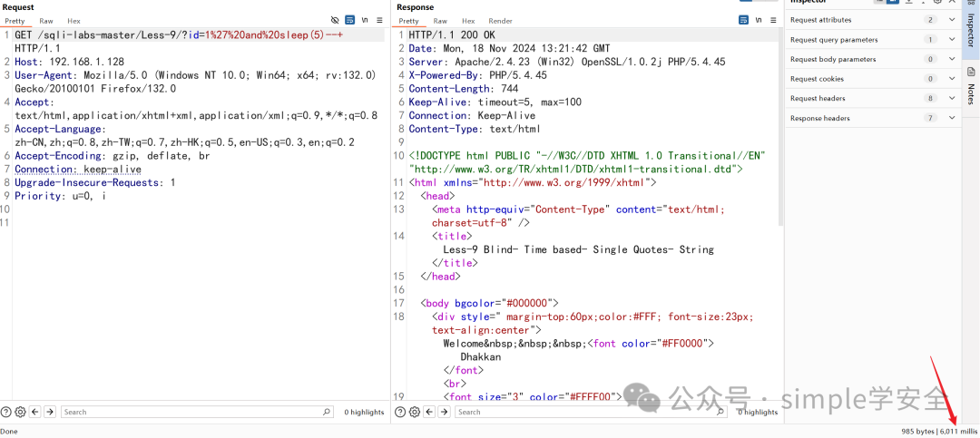Toggle word wrap icon in Response panel
The image size is (980, 438).
pos(744,20)
